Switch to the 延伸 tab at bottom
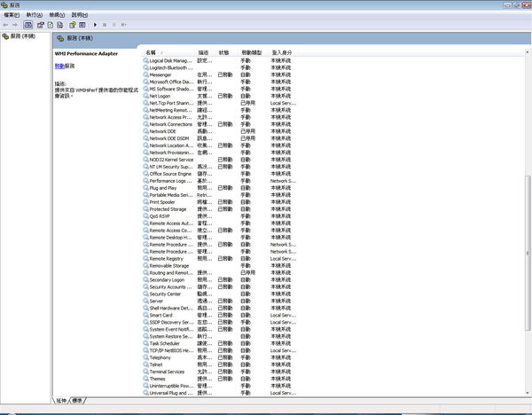 point(61,401)
